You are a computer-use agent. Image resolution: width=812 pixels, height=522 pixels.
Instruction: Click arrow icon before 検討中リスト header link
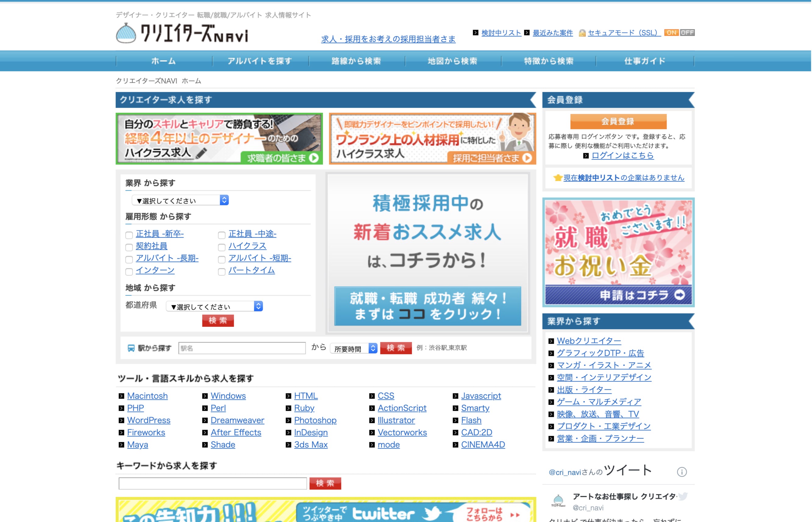[475, 33]
